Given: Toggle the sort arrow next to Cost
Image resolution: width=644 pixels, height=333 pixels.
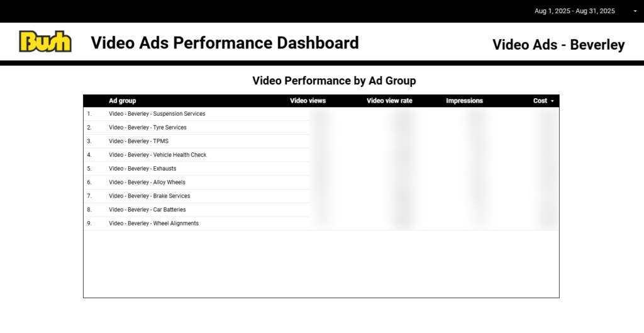Looking at the screenshot, I should click(552, 101).
